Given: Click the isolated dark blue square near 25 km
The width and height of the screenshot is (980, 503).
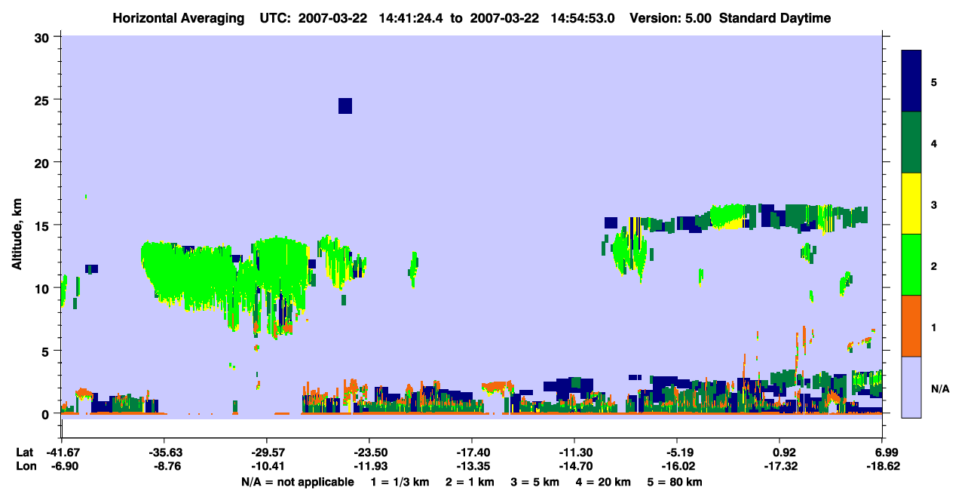Looking at the screenshot, I should pos(345,106).
